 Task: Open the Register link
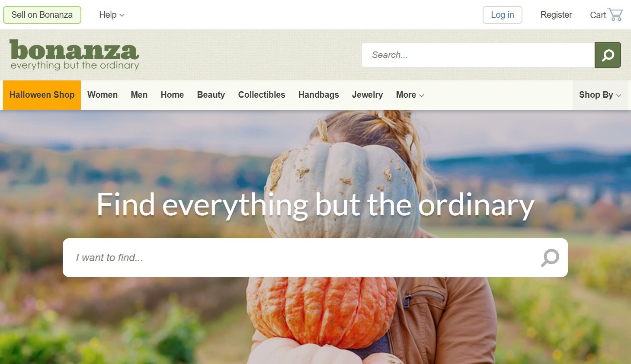click(556, 15)
